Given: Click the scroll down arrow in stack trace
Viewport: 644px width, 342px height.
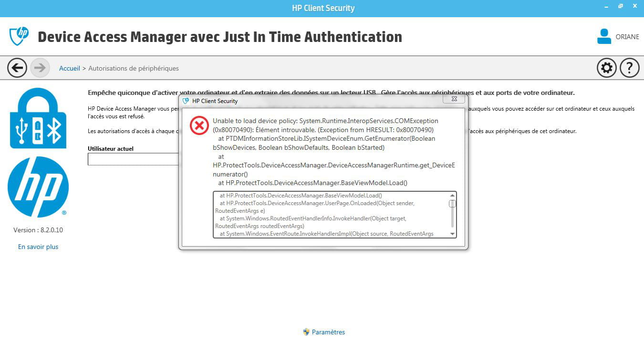Looking at the screenshot, I should tap(452, 234).
